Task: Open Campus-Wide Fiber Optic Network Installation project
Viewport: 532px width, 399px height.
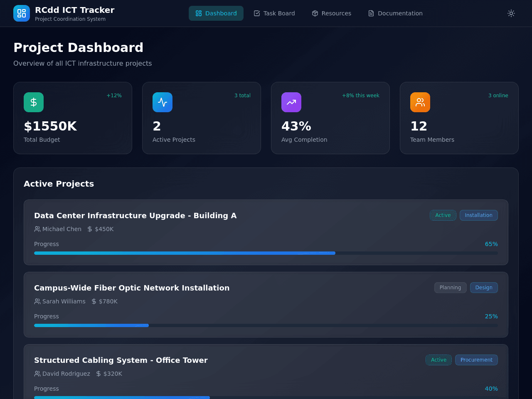Action: pyautogui.click(x=132, y=288)
